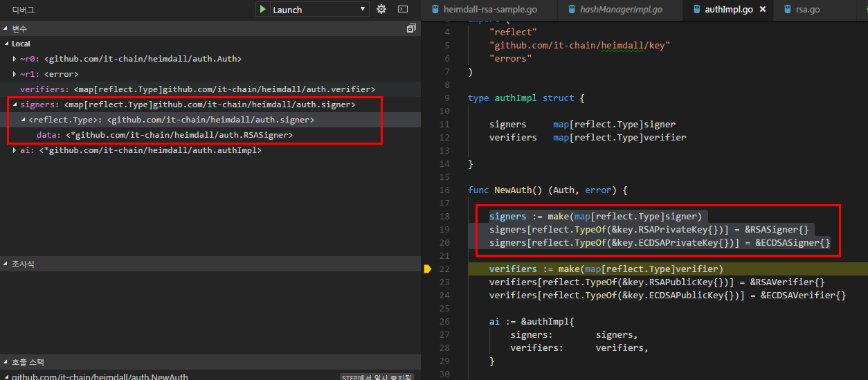Viewport: 868px width, 380px height.
Task: Start debugging with green play button
Action: click(x=262, y=10)
